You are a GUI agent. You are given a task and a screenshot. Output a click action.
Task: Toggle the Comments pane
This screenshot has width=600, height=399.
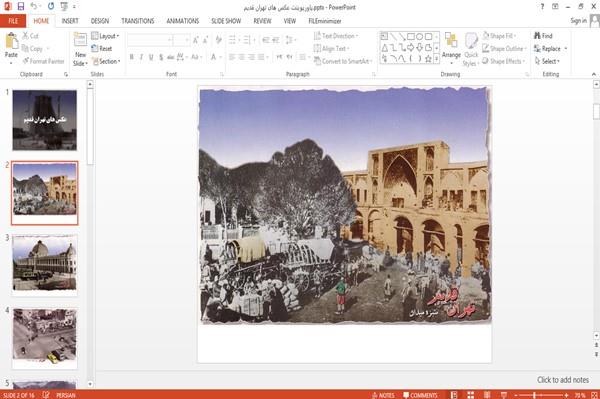pos(420,395)
